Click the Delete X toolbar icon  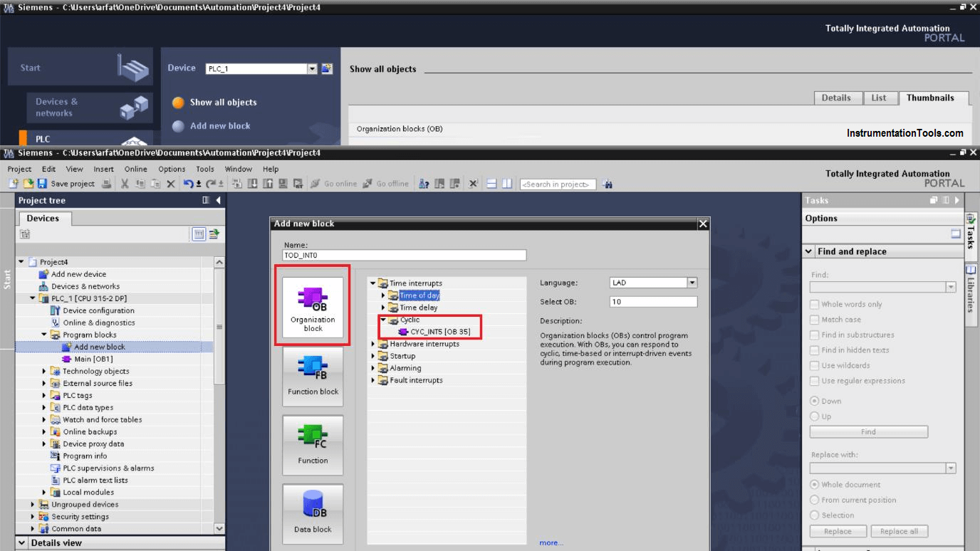170,184
